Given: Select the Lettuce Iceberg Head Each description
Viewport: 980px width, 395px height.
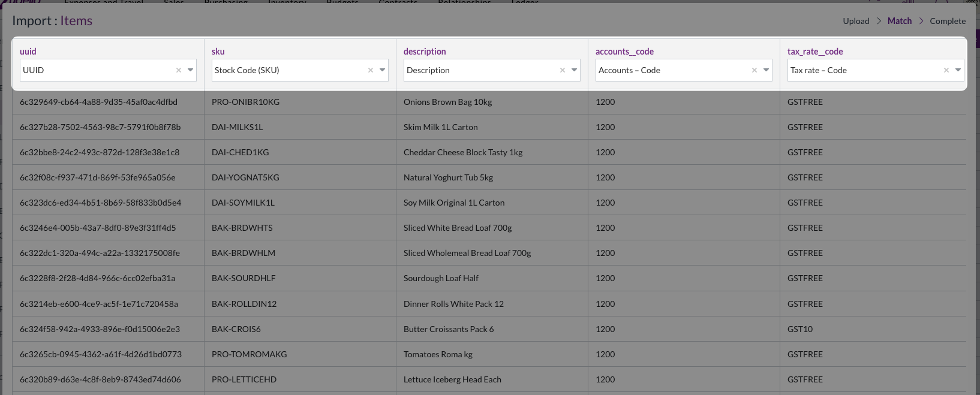Looking at the screenshot, I should (452, 379).
